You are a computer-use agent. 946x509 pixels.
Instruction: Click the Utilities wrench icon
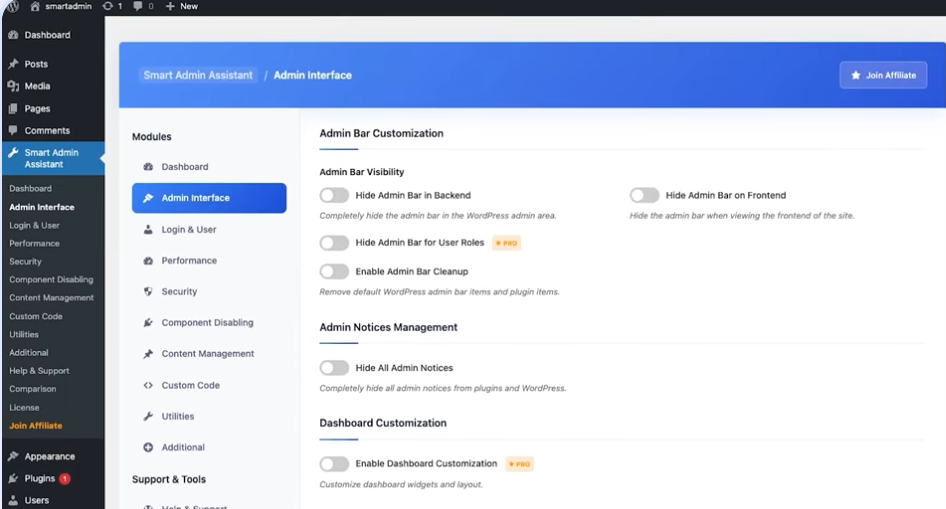click(148, 416)
